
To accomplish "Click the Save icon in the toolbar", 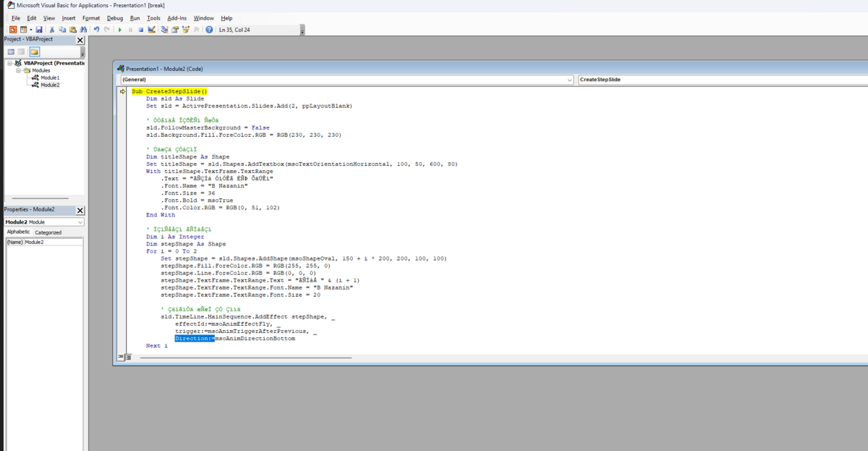I will tap(39, 30).
